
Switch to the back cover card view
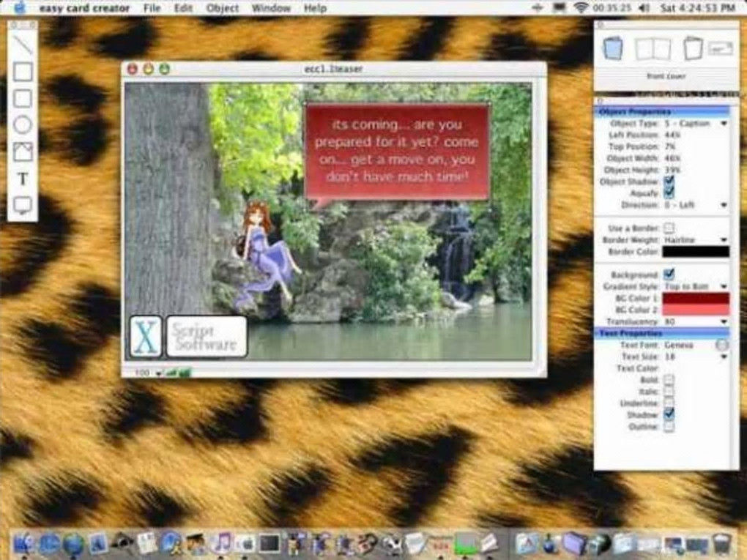coord(693,48)
